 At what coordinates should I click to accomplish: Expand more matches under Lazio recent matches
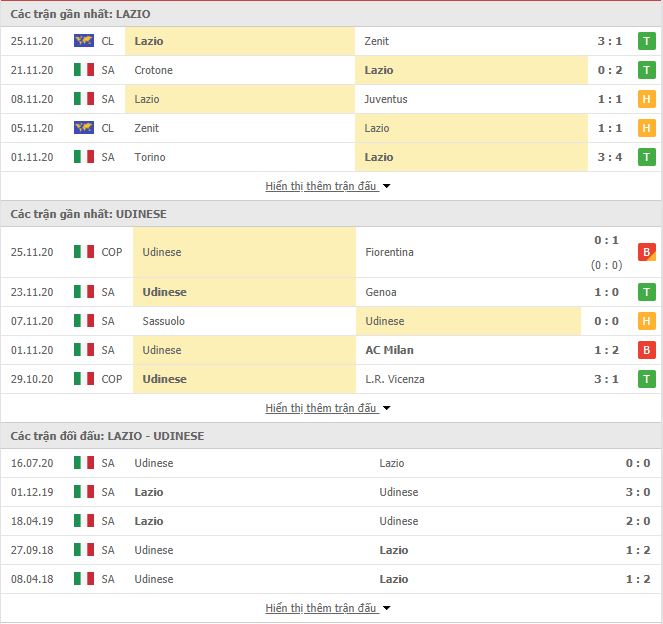[x=328, y=186]
